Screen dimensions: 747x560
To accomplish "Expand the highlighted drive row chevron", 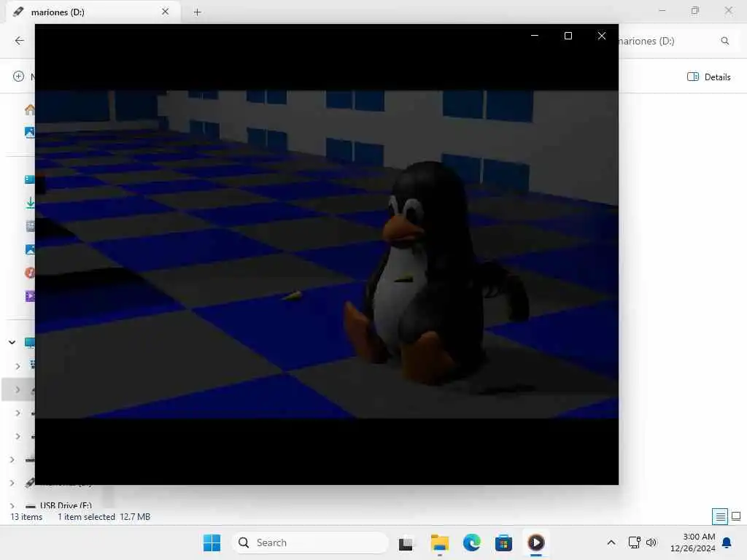I will coord(18,389).
